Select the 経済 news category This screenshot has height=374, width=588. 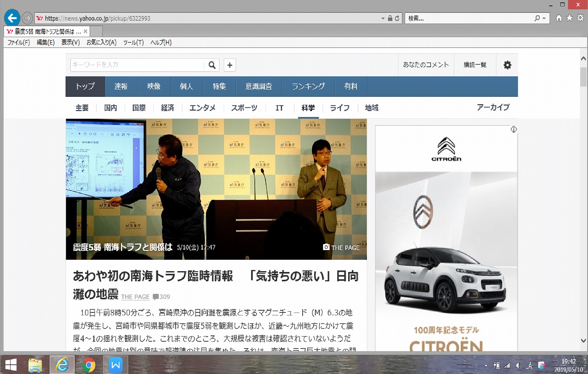click(x=167, y=108)
